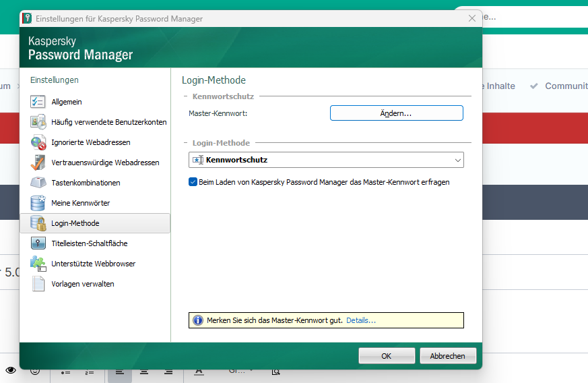Image resolution: width=588 pixels, height=383 pixels.
Task: Select the Meine Kennwörter database icon
Action: pos(38,203)
